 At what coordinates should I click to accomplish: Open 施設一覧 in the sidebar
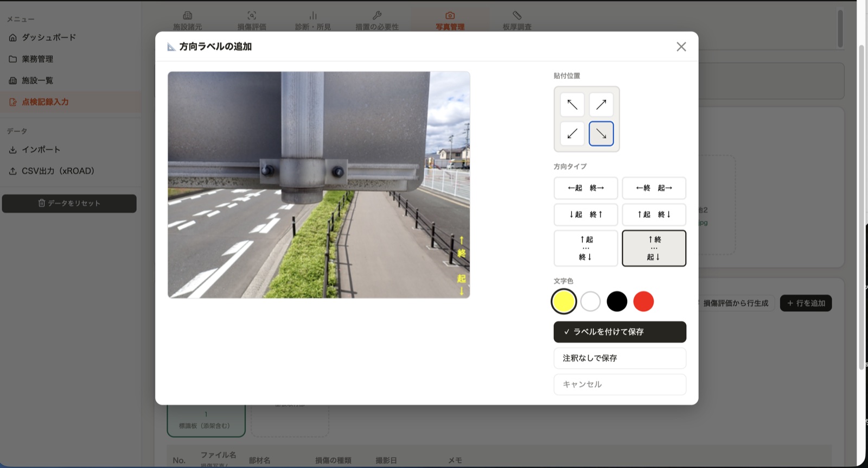point(71,80)
